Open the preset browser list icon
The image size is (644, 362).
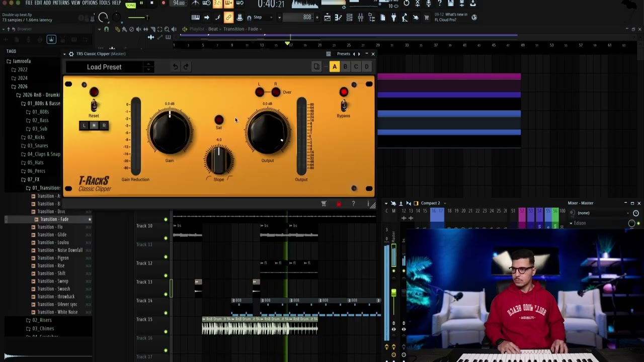328,54
